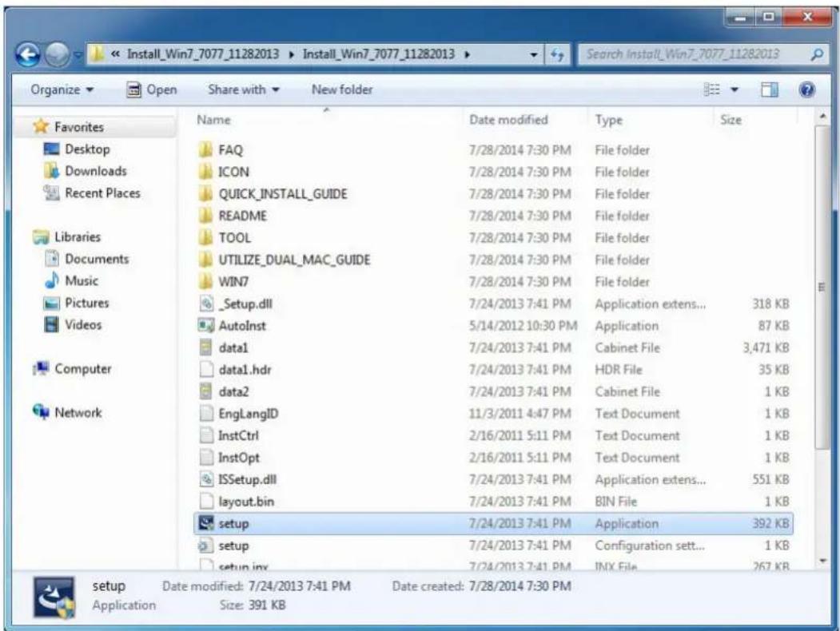Click the vertical scrollbar up arrow
Viewport: 840px width, 631px height.
coord(822,116)
